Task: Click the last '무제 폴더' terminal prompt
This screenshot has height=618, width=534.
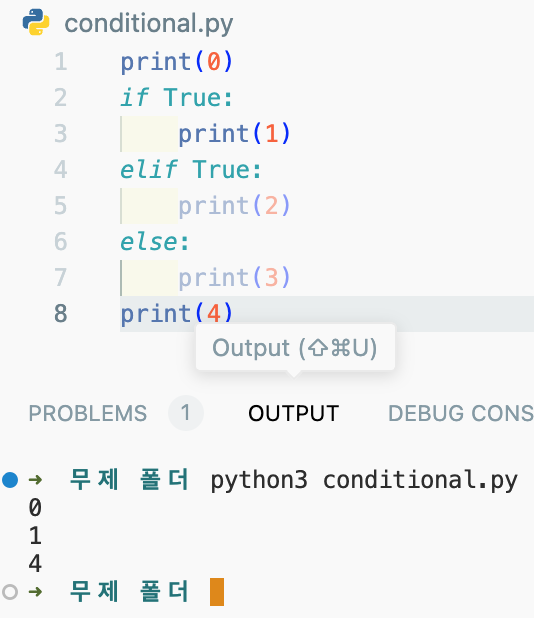Action: pyautogui.click(x=129, y=592)
